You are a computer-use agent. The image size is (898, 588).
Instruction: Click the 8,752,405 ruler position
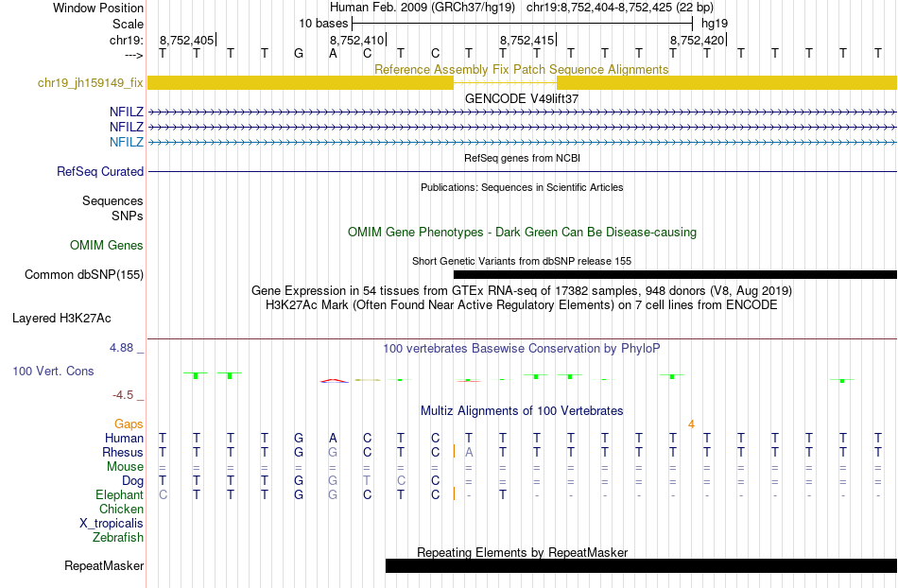[186, 40]
